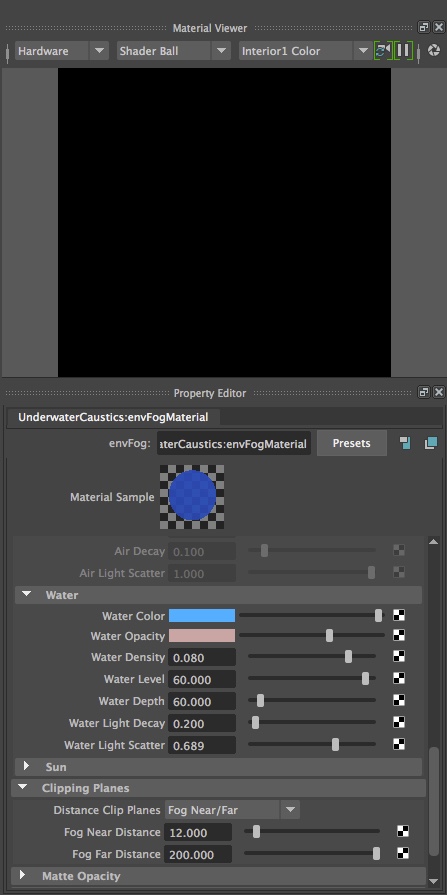Image resolution: width=447 pixels, height=895 pixels.
Task: Click the scrollbar up arrow in Property Editor
Action: [x=433, y=541]
